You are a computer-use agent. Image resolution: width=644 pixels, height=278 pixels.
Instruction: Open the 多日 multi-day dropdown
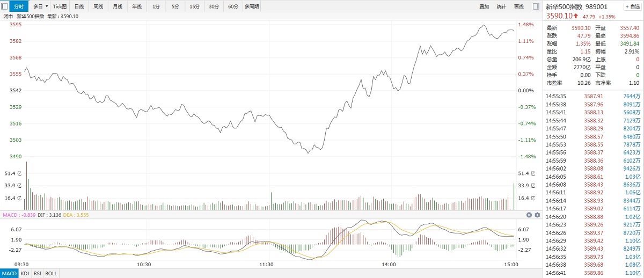(x=40, y=6)
